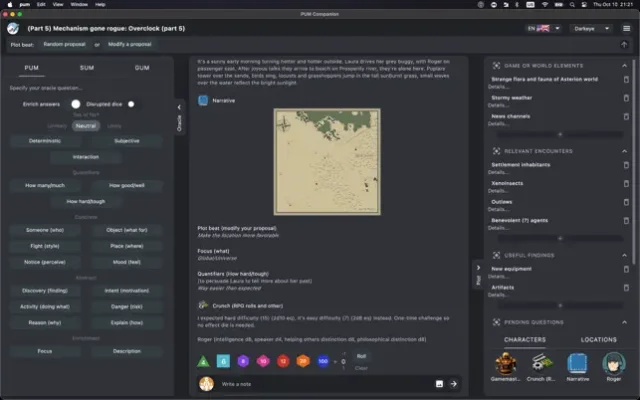Viewport: 640px width, 400px height.
Task: Click the icon next to Stormy weather
Action: 626,98
